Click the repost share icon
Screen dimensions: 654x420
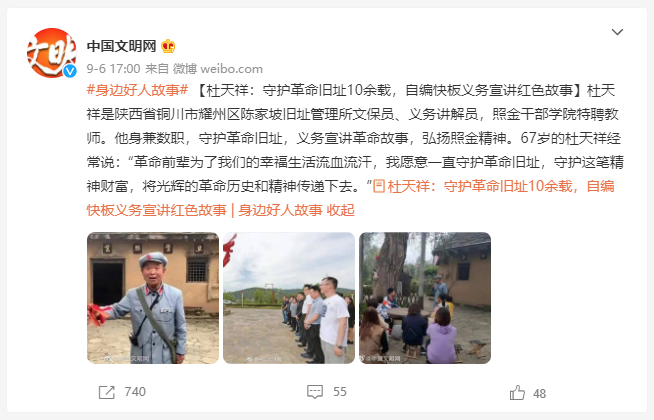(107, 392)
